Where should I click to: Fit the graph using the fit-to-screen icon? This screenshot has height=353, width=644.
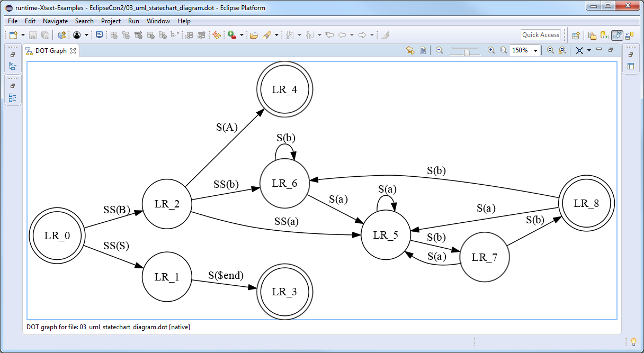tap(578, 50)
